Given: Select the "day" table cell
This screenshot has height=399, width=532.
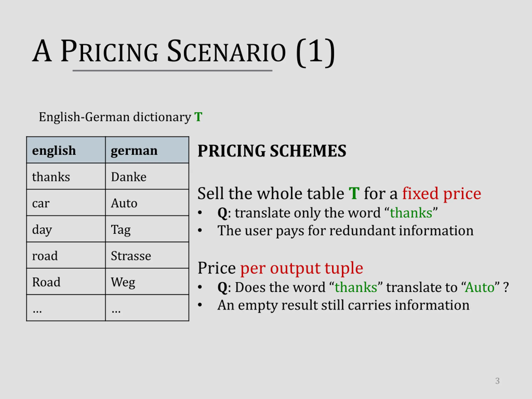Looking at the screenshot, I should [x=66, y=229].
